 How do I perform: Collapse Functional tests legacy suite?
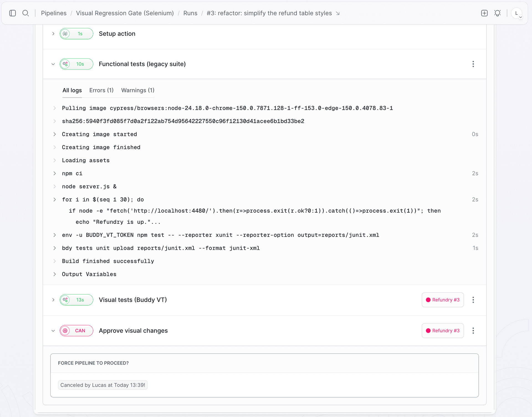53,64
